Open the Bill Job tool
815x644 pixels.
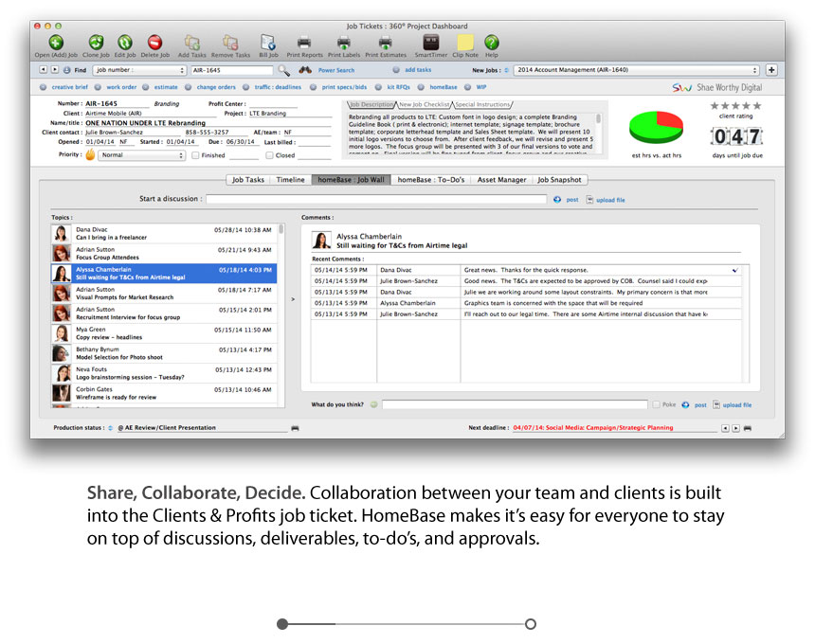pyautogui.click(x=268, y=43)
